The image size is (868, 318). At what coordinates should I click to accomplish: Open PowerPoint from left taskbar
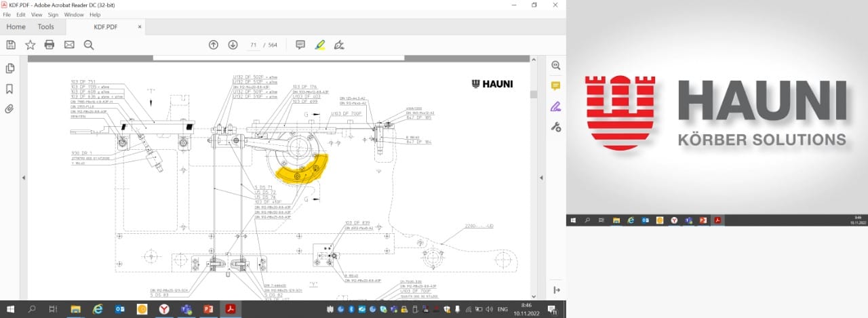(x=208, y=309)
